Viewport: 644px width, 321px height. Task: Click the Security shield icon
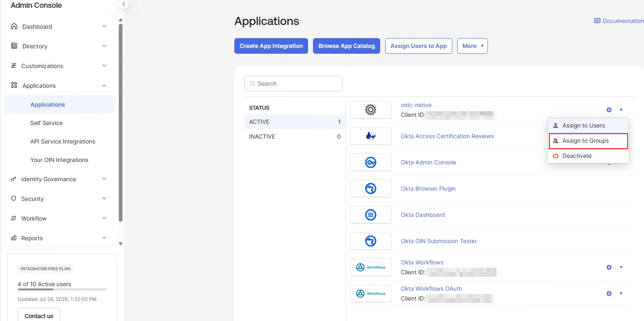click(14, 198)
